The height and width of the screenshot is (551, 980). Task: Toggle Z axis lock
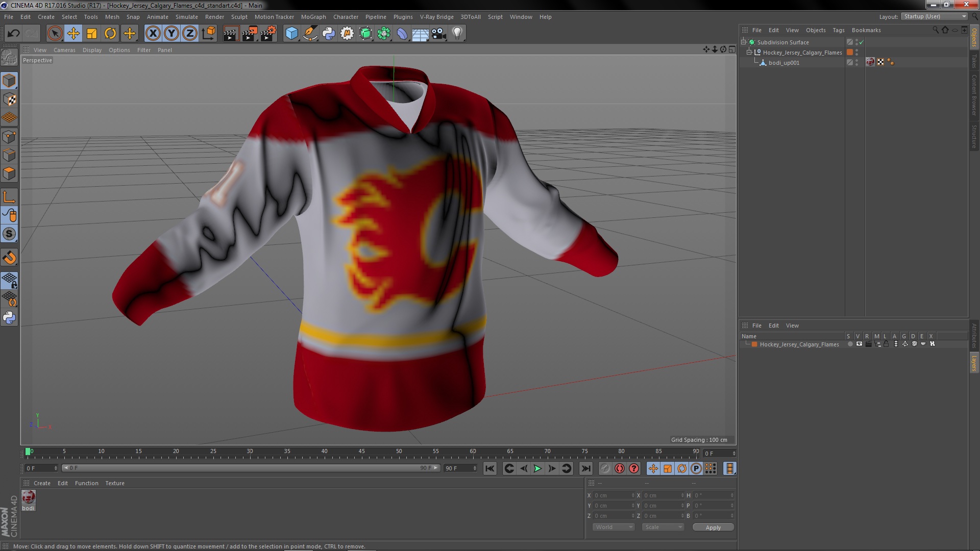(x=190, y=34)
